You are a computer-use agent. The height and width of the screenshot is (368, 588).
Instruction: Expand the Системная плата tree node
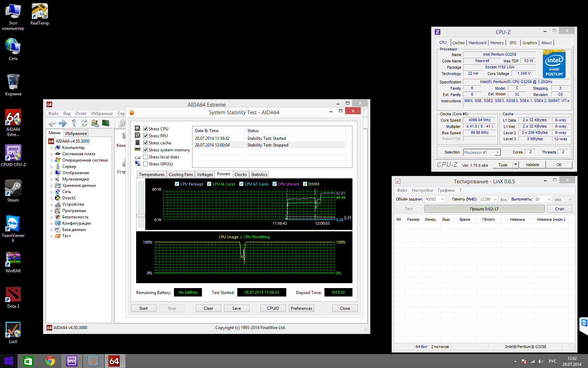pos(51,154)
